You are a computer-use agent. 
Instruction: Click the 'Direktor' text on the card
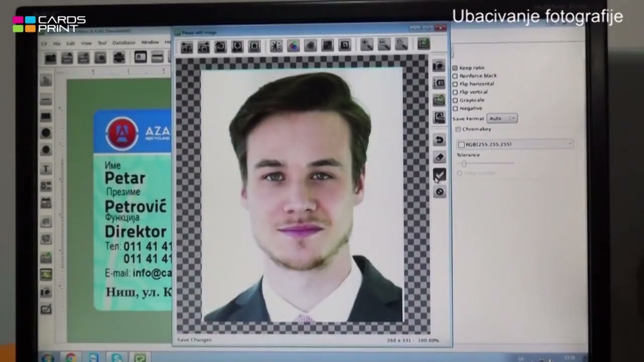(x=135, y=232)
